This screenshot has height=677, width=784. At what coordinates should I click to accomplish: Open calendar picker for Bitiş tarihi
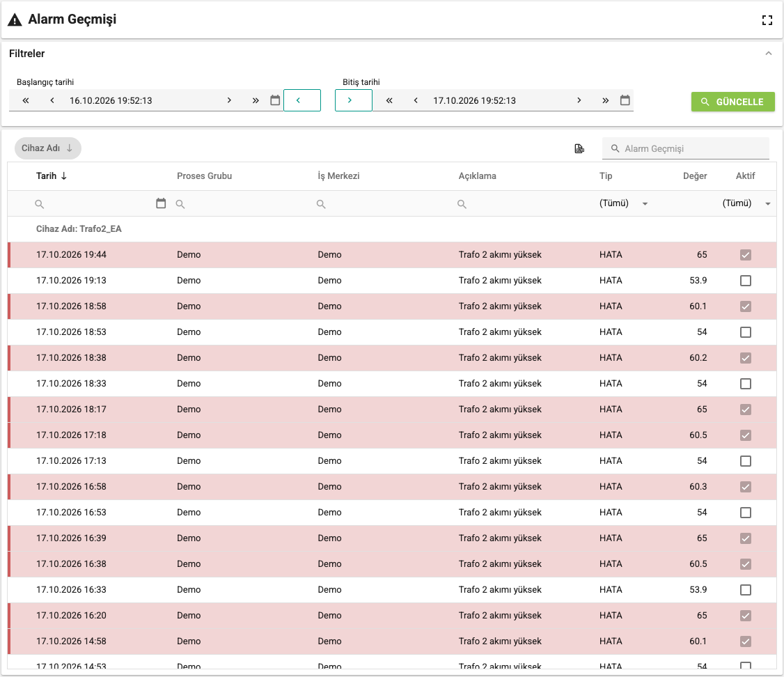click(x=625, y=100)
